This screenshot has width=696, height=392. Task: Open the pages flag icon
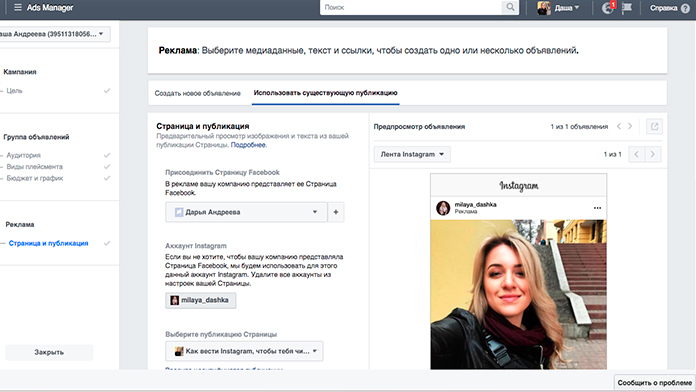coord(627,8)
